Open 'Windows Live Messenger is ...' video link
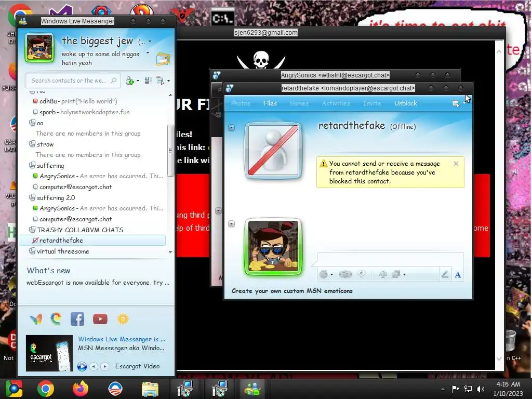532x399 pixels. click(122, 339)
